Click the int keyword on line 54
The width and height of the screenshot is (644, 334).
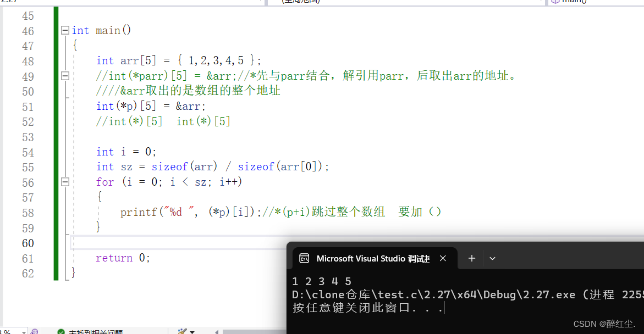pos(104,152)
